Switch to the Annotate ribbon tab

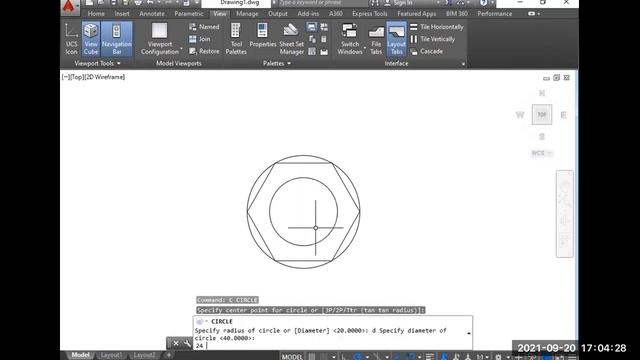tap(152, 14)
